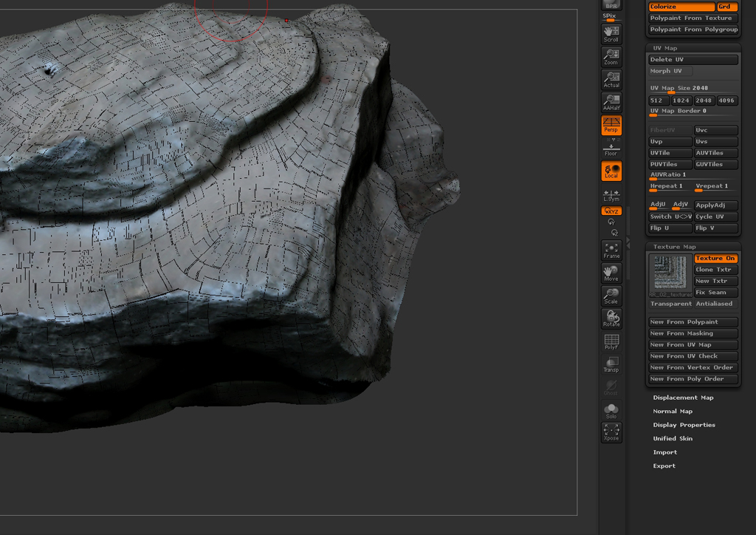Click the UV Map Size slider

(693, 89)
